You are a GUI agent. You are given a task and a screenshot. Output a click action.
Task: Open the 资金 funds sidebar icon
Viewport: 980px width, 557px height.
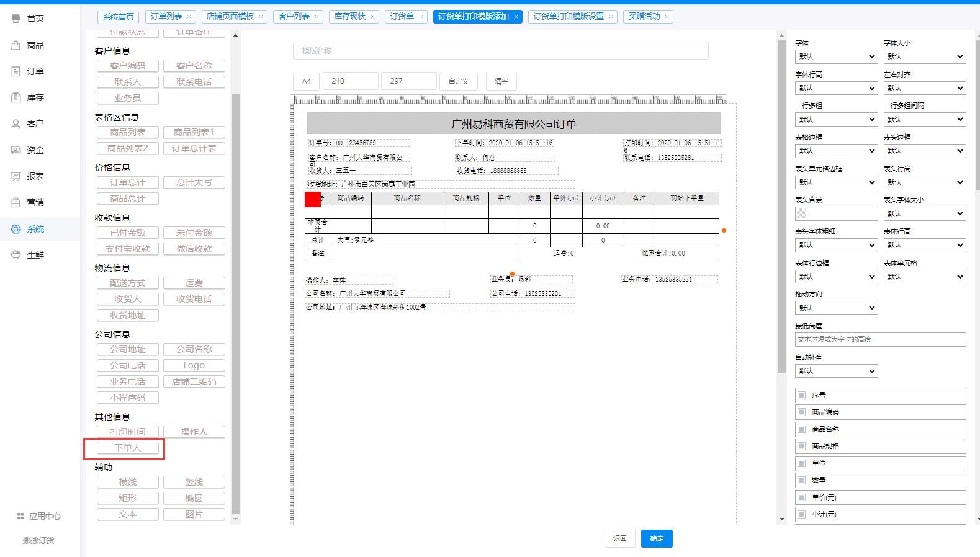[x=16, y=150]
